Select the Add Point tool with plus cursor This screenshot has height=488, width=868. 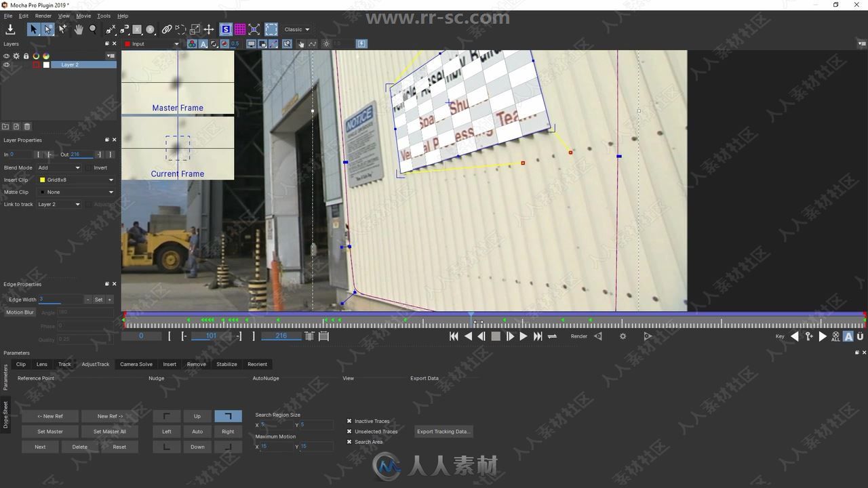pos(62,29)
